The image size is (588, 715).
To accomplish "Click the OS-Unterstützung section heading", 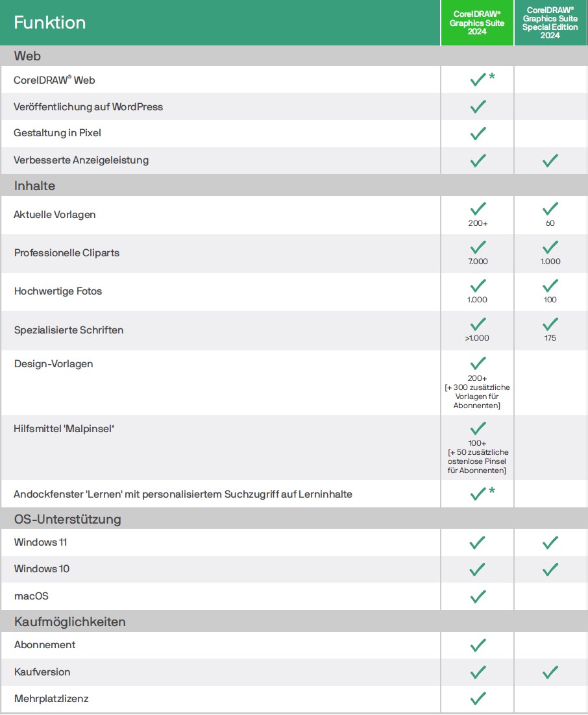I will 67,519.
